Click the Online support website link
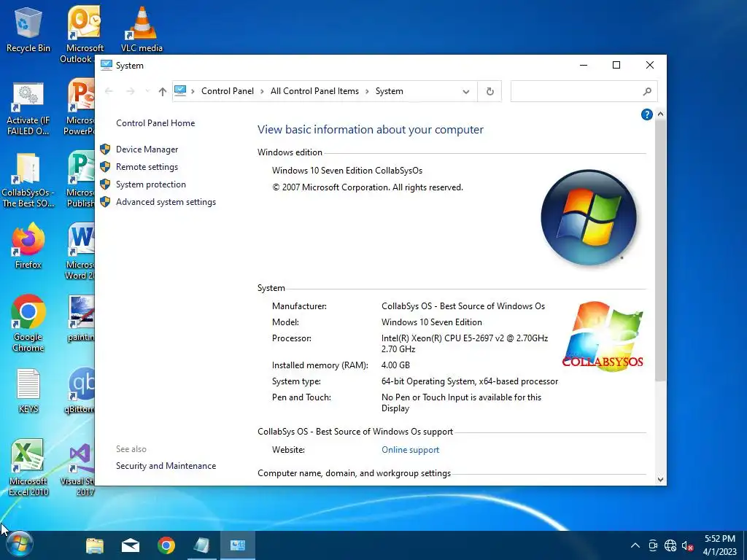This screenshot has width=747, height=560. point(410,450)
